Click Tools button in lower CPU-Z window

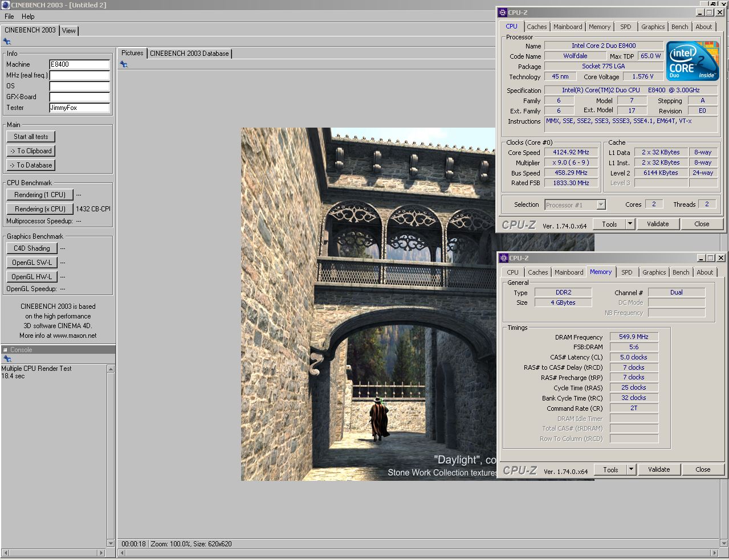(610, 469)
